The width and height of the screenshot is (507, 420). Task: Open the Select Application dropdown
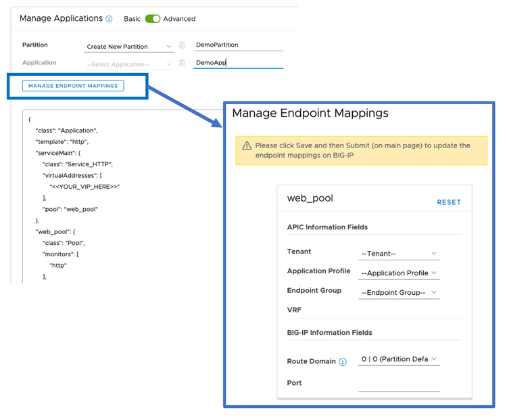tap(129, 64)
